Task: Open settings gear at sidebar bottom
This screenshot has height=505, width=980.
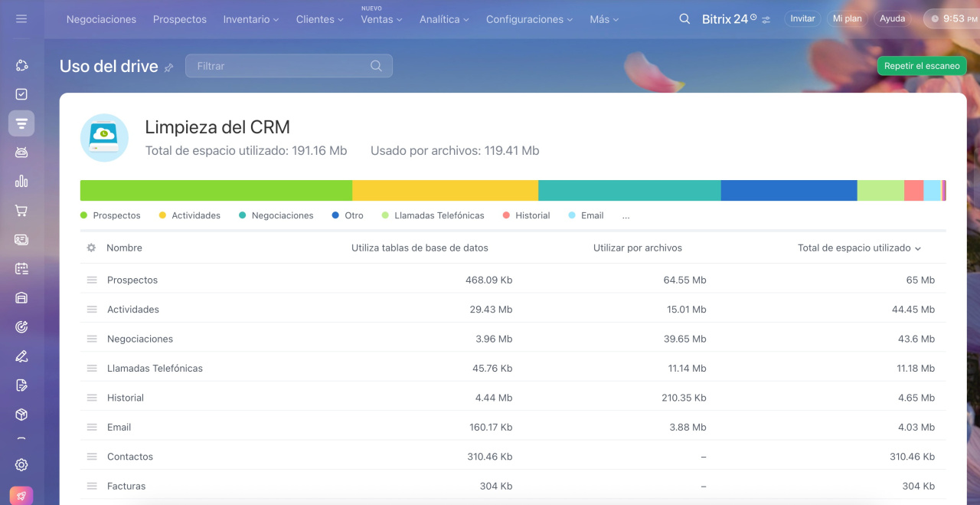Action: tap(21, 465)
